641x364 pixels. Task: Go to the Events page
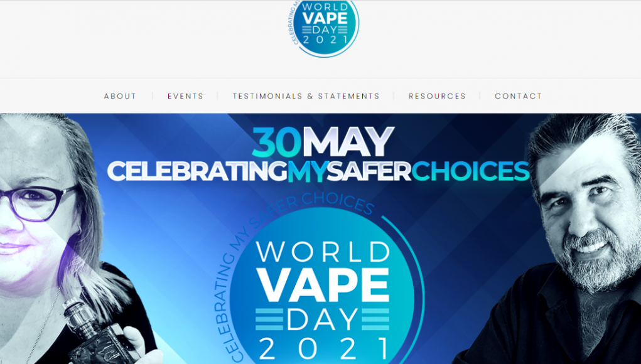click(185, 97)
